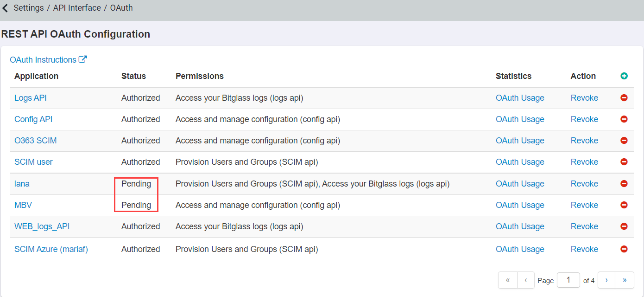This screenshot has width=644, height=297.
Task: Click the red revoke icon for WEB_logs_API
Action: 624,226
